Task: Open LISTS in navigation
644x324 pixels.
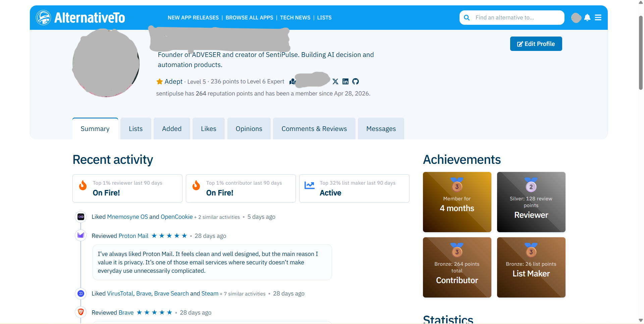Action: 324,17
